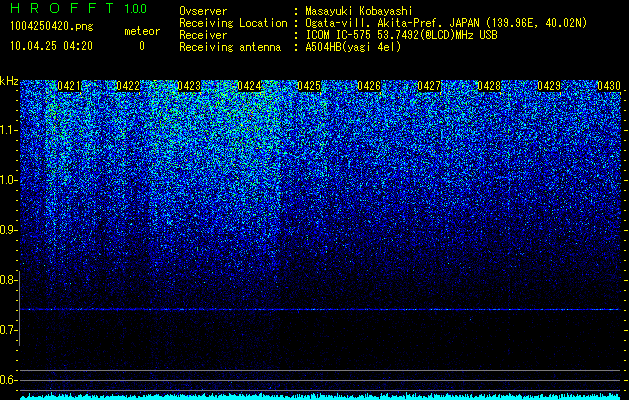Click the A504HB(yagi 4el) antenna value
This screenshot has height=400, width=629.
(353, 47)
